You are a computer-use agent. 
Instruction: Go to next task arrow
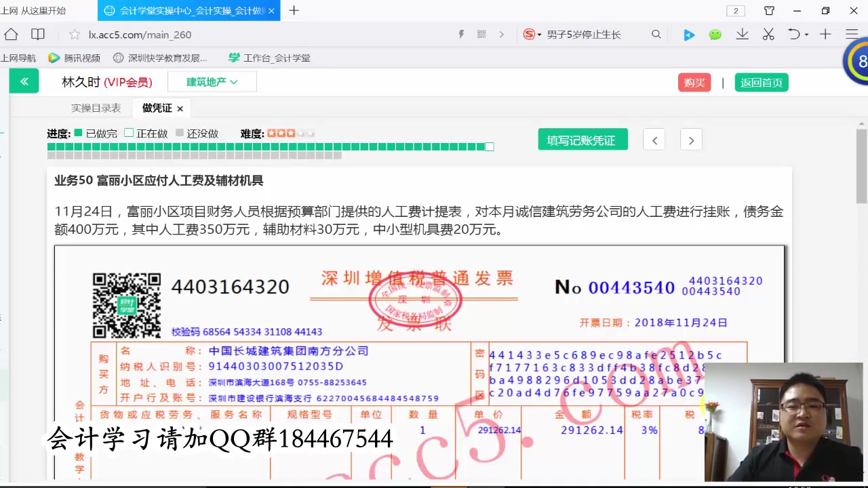pos(691,140)
